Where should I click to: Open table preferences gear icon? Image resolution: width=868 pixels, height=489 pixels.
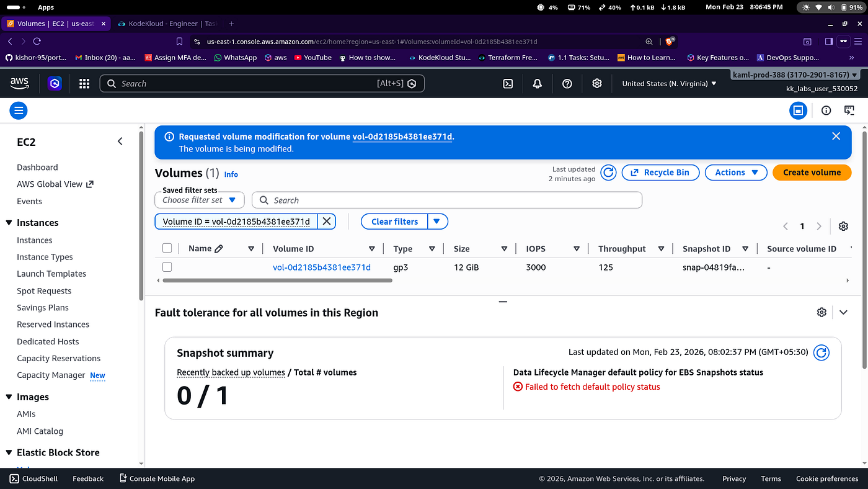(x=843, y=227)
